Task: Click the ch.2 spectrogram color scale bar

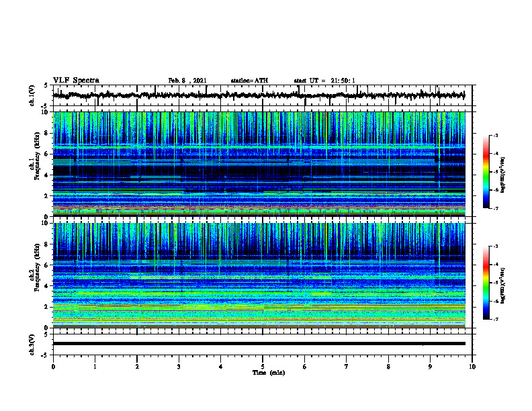Action: (x=486, y=283)
